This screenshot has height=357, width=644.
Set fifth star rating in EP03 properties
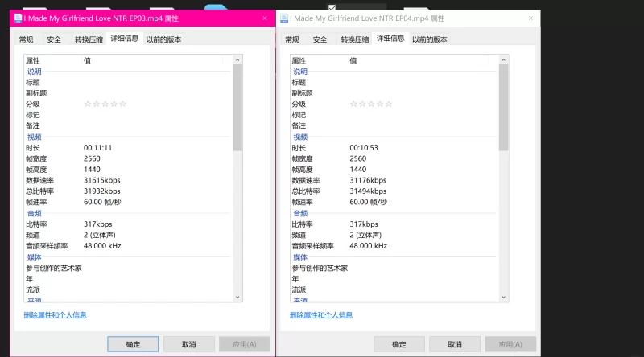point(122,104)
